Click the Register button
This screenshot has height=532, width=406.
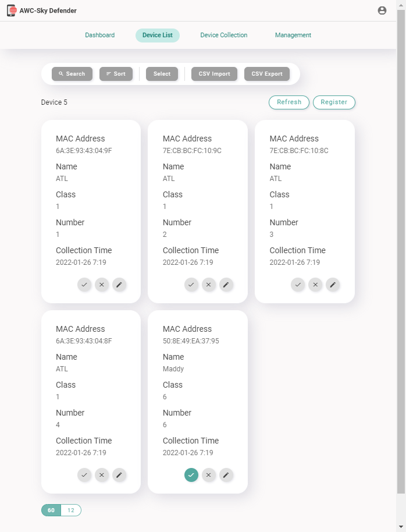click(x=334, y=102)
